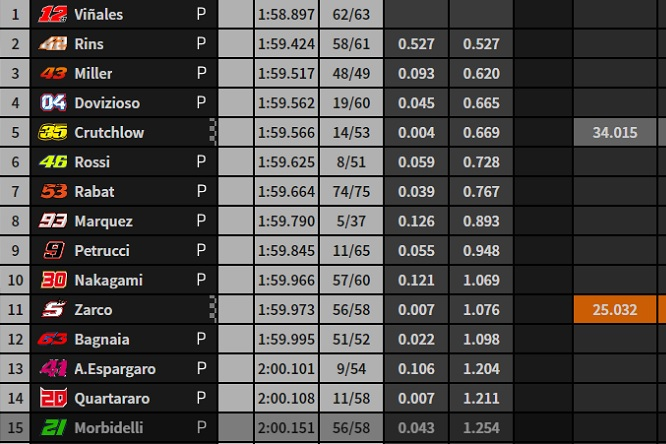Click the dotted marker next to Zarco

click(x=213, y=309)
